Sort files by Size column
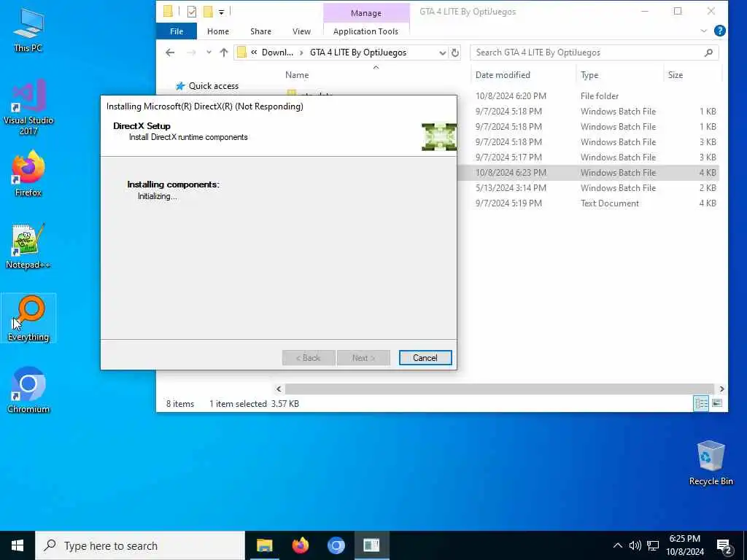 coord(675,75)
